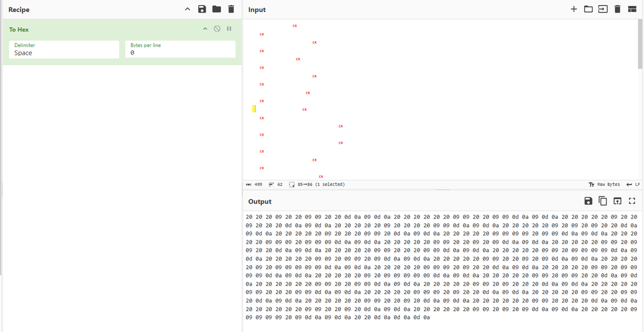Disable the To Hex operation
Screen dimensions: 644x332
(x=217, y=29)
